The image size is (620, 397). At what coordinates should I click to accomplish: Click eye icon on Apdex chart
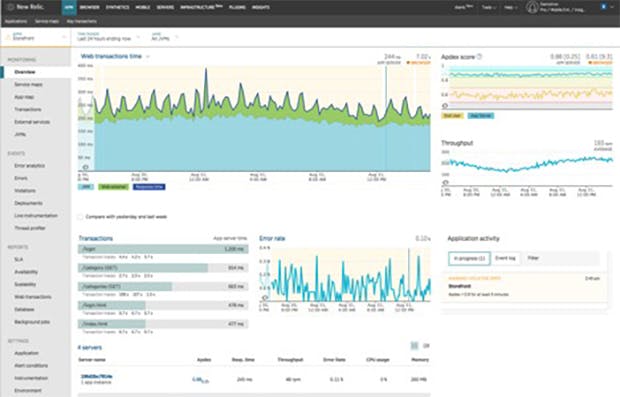tap(445, 106)
